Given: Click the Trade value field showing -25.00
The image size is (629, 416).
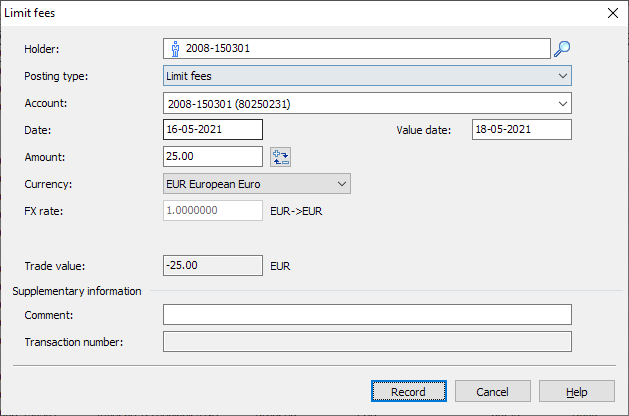Looking at the screenshot, I should pos(212,266).
